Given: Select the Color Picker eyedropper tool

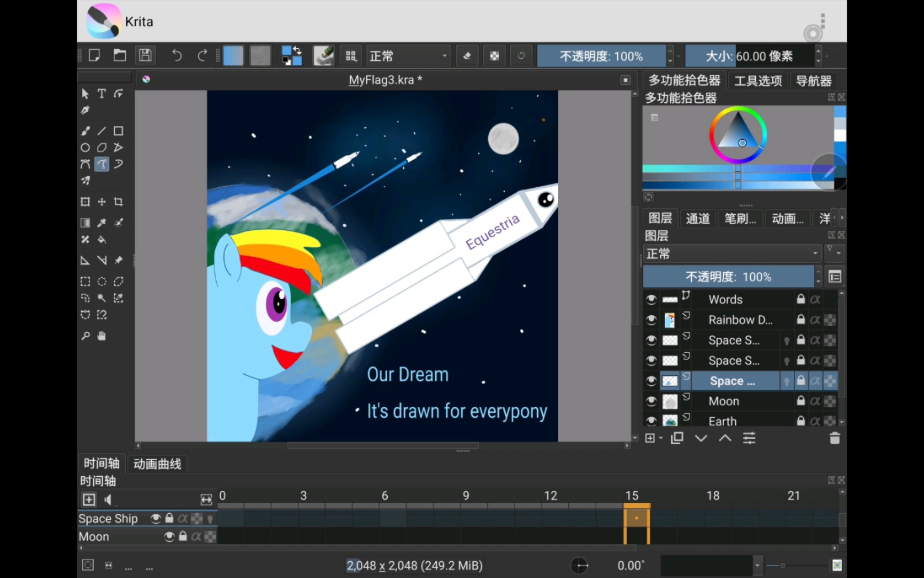Looking at the screenshot, I should [102, 223].
